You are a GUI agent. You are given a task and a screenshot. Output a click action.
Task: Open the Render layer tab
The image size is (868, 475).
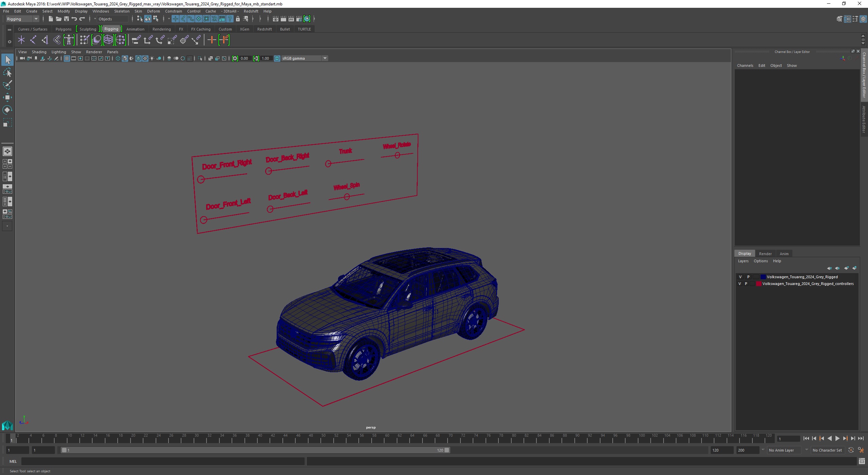click(x=765, y=253)
